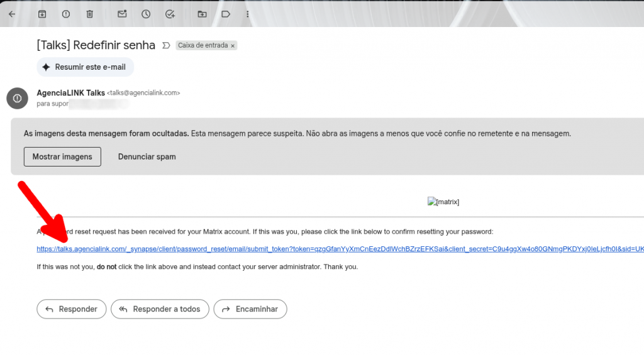Archive this email using the toolbar icon
This screenshot has width=644, height=355.
42,14
